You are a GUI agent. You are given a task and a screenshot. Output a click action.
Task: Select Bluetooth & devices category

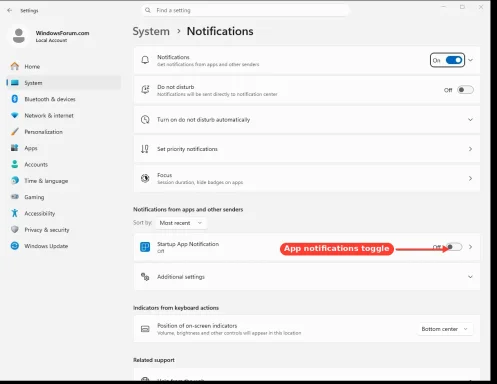coord(50,99)
